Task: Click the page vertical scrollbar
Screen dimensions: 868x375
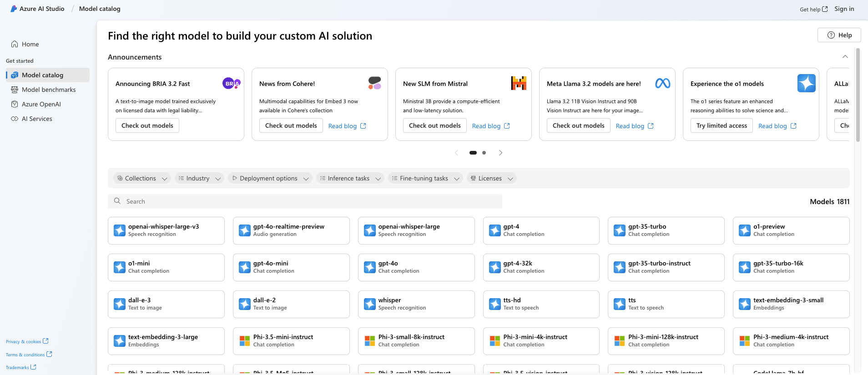Action: 858,95
